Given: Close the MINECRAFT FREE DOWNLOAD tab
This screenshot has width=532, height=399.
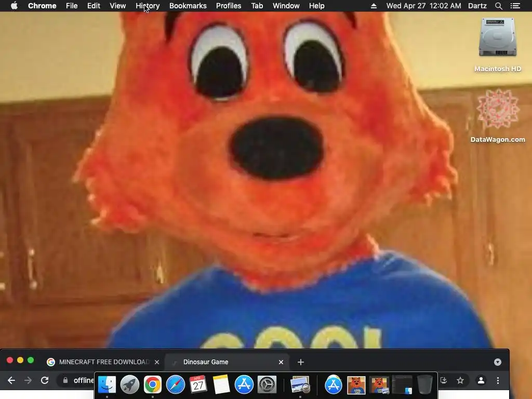Looking at the screenshot, I should pos(157,362).
